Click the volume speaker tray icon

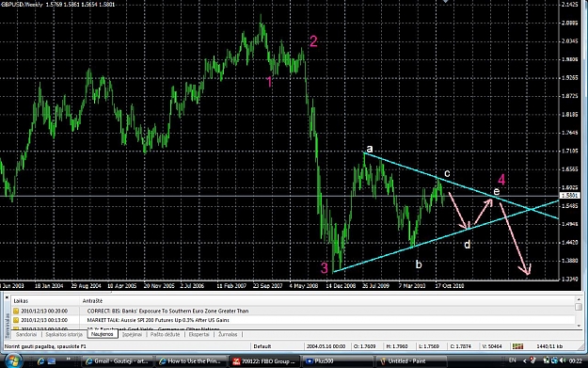(563, 360)
